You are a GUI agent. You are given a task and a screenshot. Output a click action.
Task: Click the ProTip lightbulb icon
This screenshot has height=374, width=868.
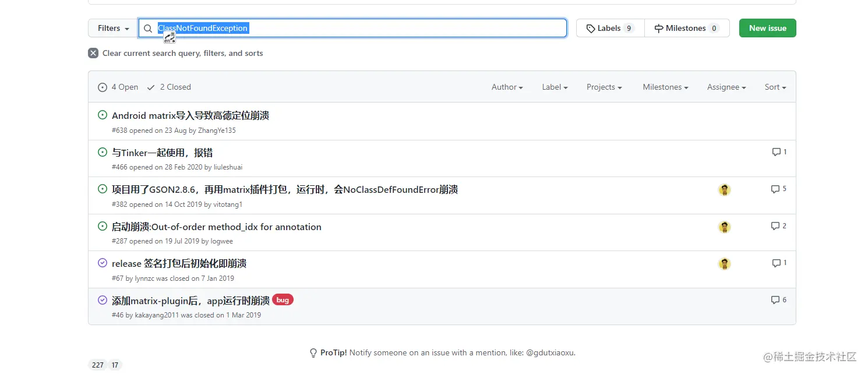(313, 353)
